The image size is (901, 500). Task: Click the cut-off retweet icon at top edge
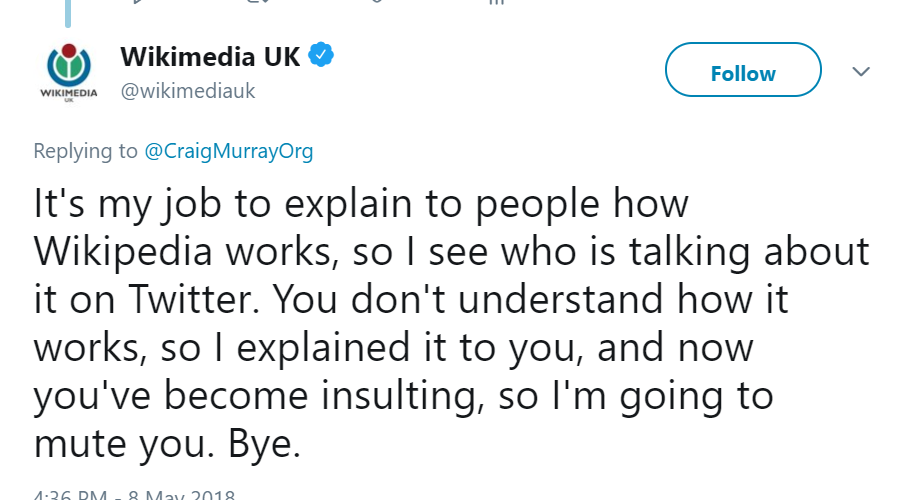pyautogui.click(x=257, y=2)
